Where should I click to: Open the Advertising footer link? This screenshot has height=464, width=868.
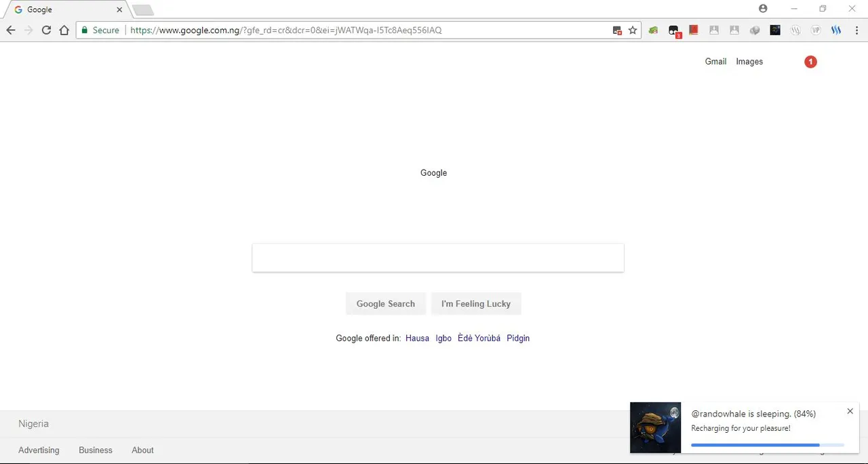point(39,450)
